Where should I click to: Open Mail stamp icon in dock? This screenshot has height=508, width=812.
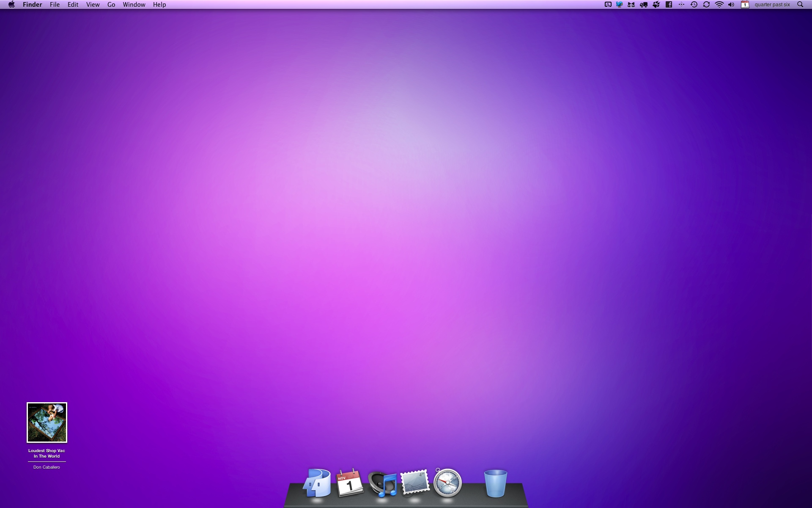point(415,482)
